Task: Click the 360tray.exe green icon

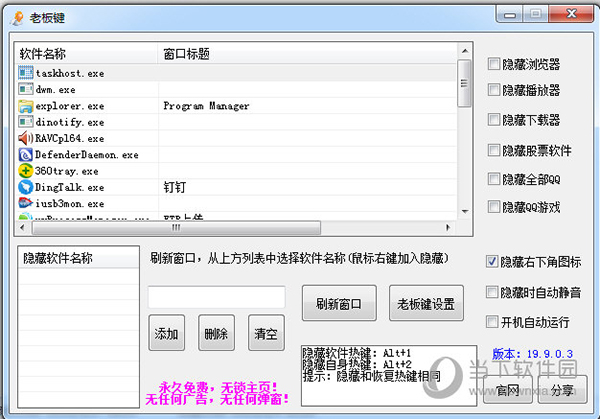Action: click(x=26, y=171)
